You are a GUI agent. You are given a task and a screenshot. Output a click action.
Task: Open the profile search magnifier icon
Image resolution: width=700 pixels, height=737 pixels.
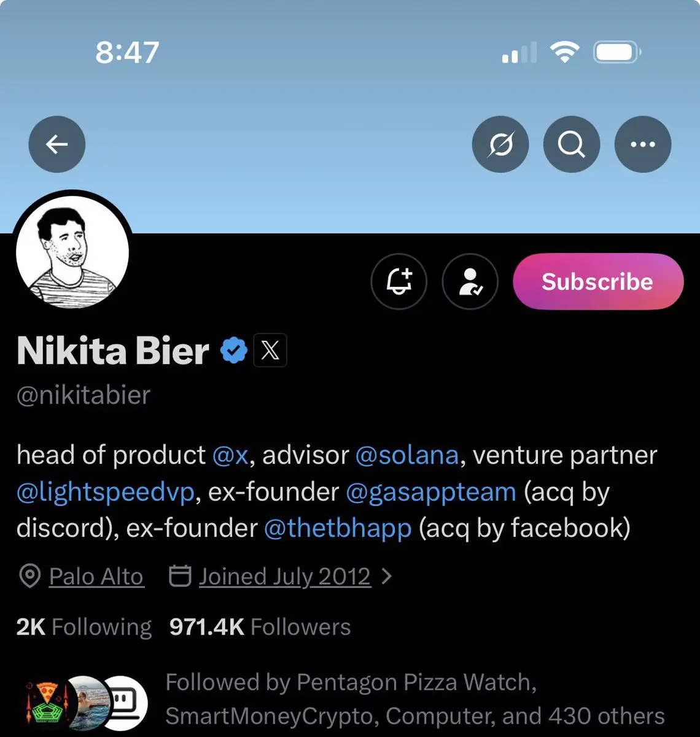coord(571,144)
